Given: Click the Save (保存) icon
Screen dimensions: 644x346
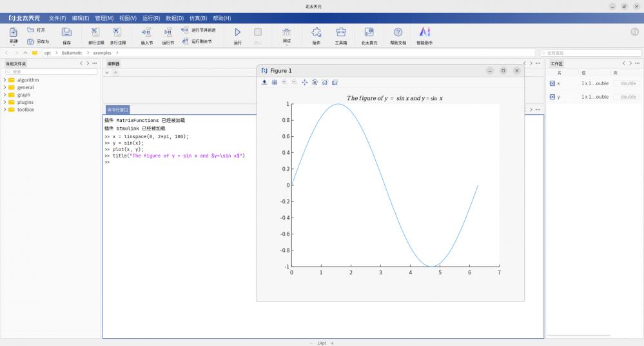Looking at the screenshot, I should click(66, 34).
